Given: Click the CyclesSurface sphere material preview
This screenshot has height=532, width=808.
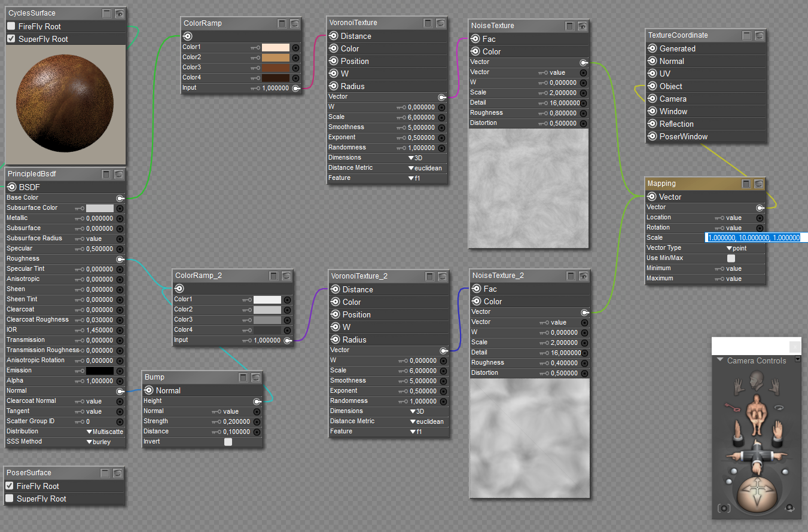Looking at the screenshot, I should tap(66, 105).
